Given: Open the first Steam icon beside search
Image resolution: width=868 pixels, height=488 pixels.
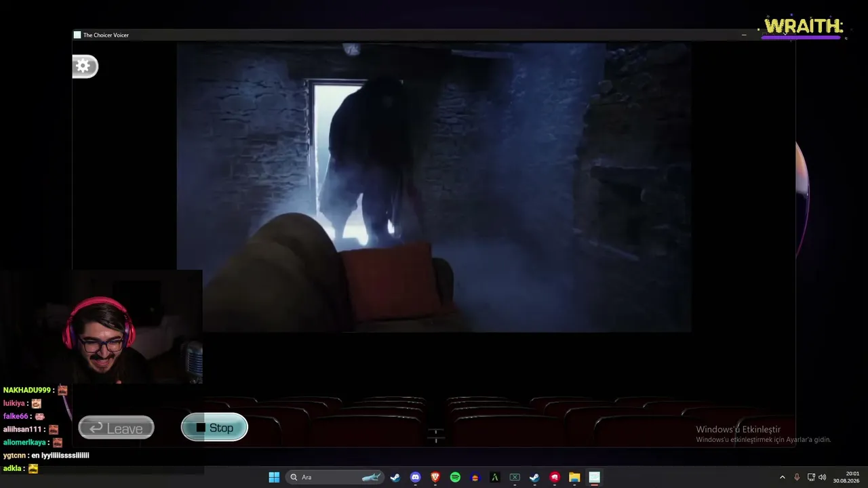Looking at the screenshot, I should (395, 477).
